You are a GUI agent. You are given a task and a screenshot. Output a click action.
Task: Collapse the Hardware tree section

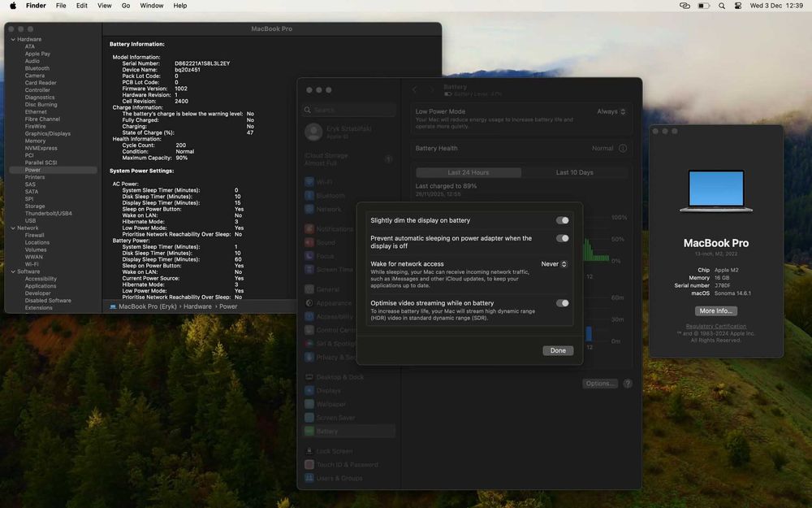(x=13, y=39)
